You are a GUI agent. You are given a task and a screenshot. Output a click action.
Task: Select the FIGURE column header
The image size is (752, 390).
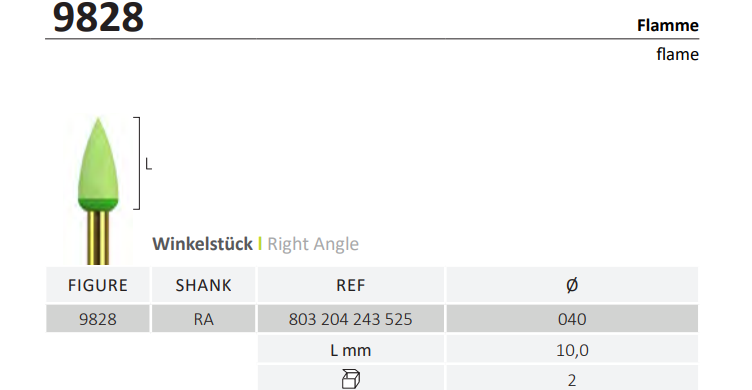pyautogui.click(x=98, y=285)
